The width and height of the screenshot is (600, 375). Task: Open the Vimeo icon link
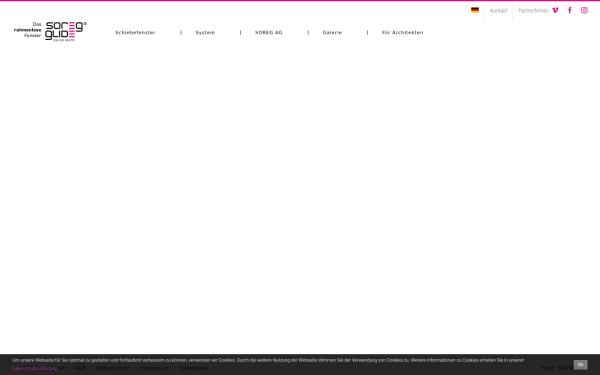555,10
